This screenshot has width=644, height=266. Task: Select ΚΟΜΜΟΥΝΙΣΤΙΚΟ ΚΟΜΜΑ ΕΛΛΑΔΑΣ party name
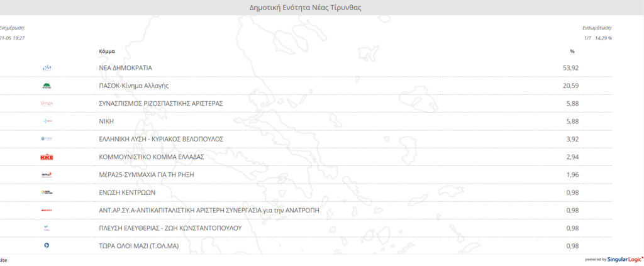pos(152,157)
